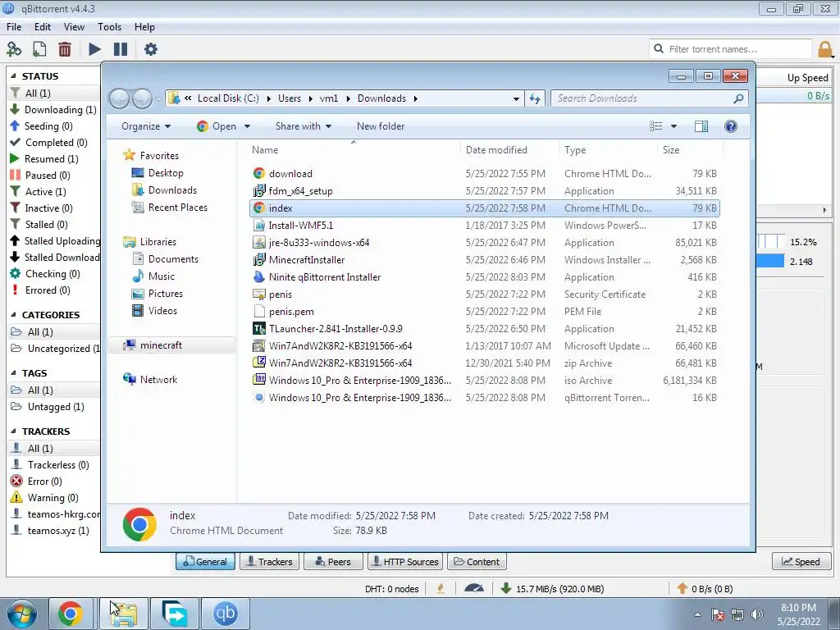Select the MinecraftInstaller file
840x630 pixels.
(x=307, y=260)
